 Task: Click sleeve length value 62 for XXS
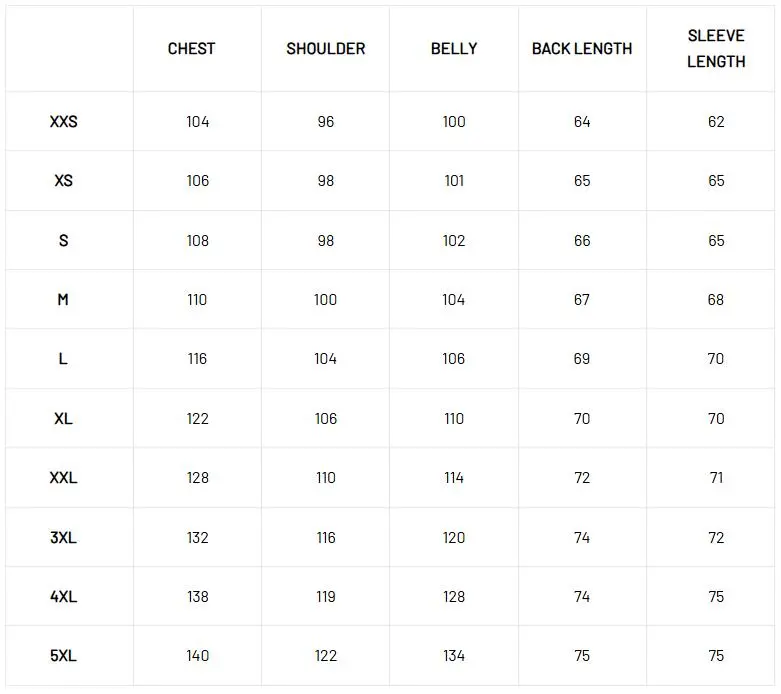[x=716, y=122]
